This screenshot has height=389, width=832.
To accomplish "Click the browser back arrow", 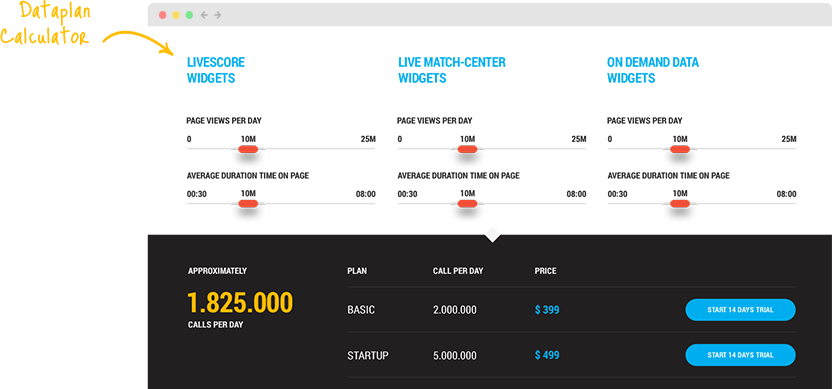I will click(204, 15).
